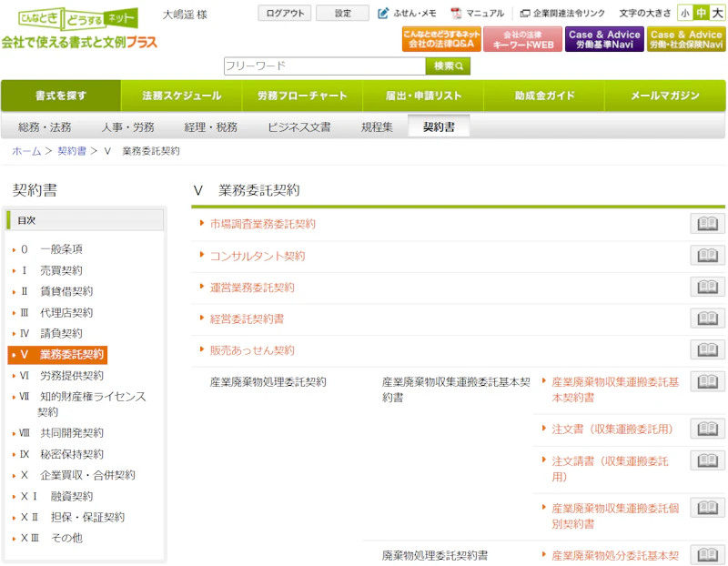Expand Ⅰ 売買契約 in the sidebar
Screen dimensions: 728x566
pyautogui.click(x=60, y=270)
